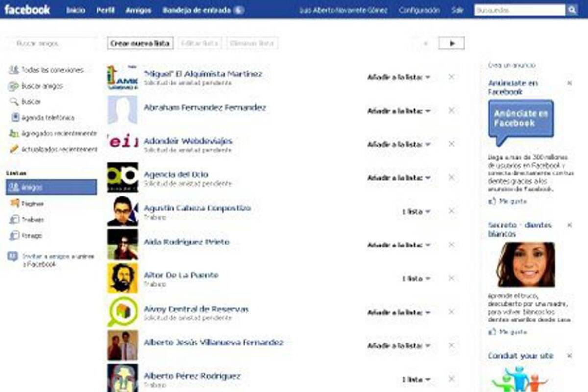Open Agustín Cabeza Compostizo profile photo

pos(122,211)
